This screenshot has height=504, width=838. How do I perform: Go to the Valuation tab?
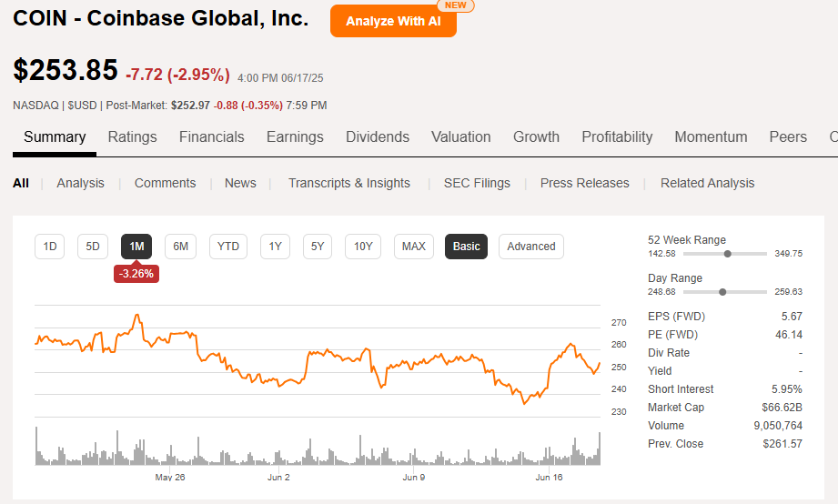tap(460, 137)
